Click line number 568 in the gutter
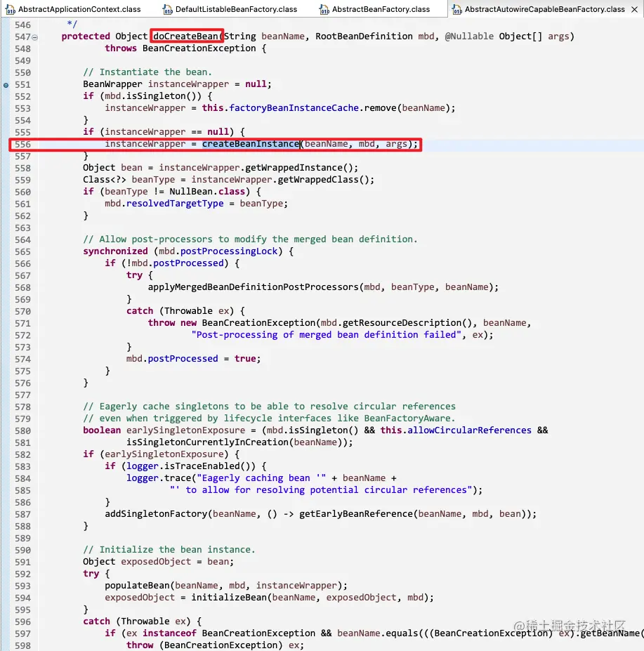 (22, 287)
